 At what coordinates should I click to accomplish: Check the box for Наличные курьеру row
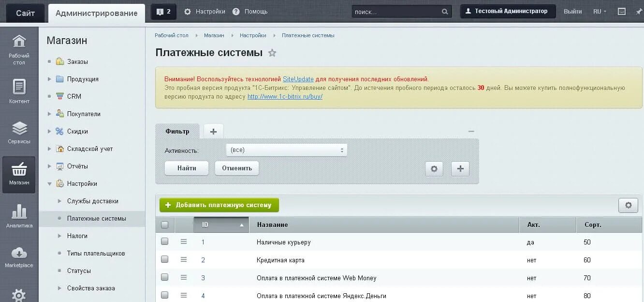[164, 241]
